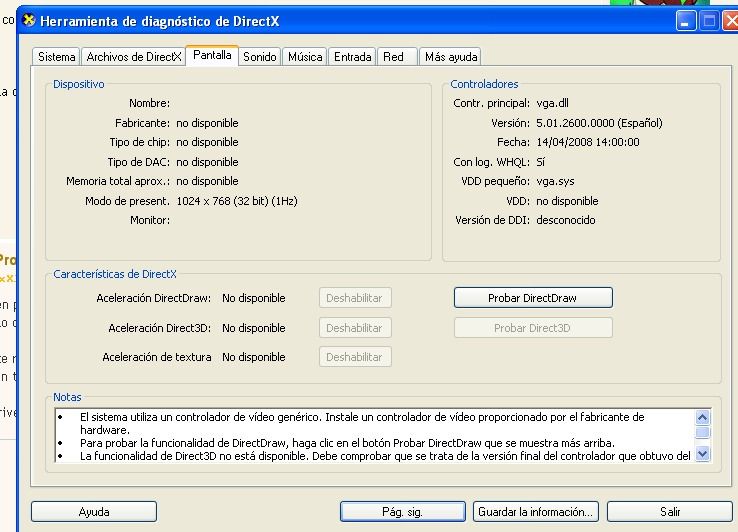The width and height of the screenshot is (738, 532).
Task: Click Guardar la información button
Action: [x=535, y=512]
